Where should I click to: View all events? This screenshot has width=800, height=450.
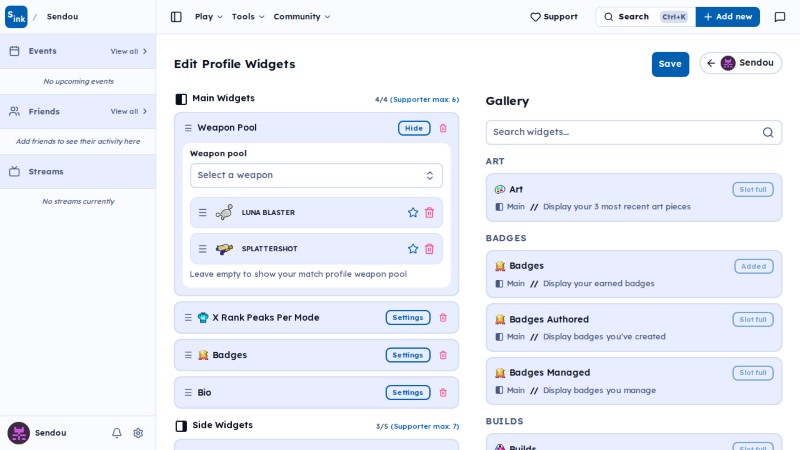point(129,52)
